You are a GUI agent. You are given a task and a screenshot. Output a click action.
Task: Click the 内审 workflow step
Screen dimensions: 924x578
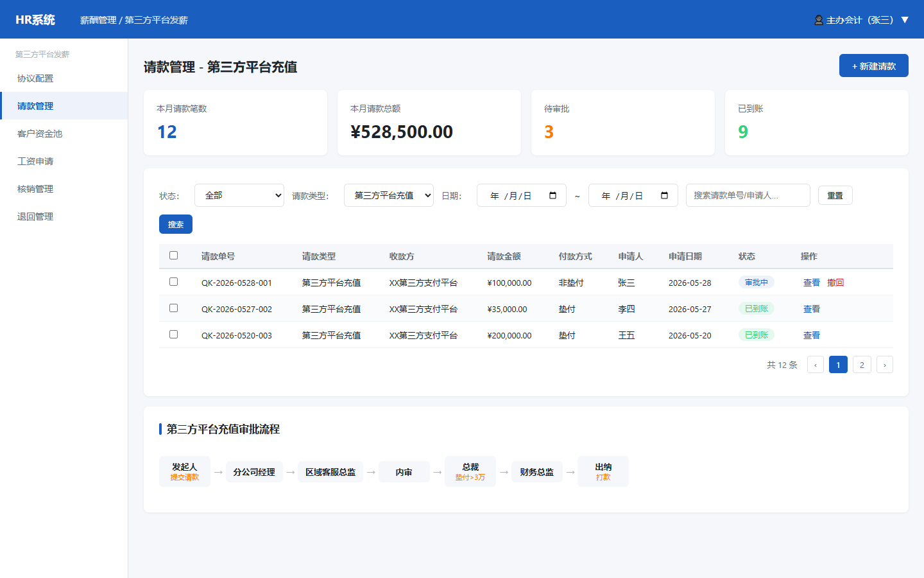404,471
